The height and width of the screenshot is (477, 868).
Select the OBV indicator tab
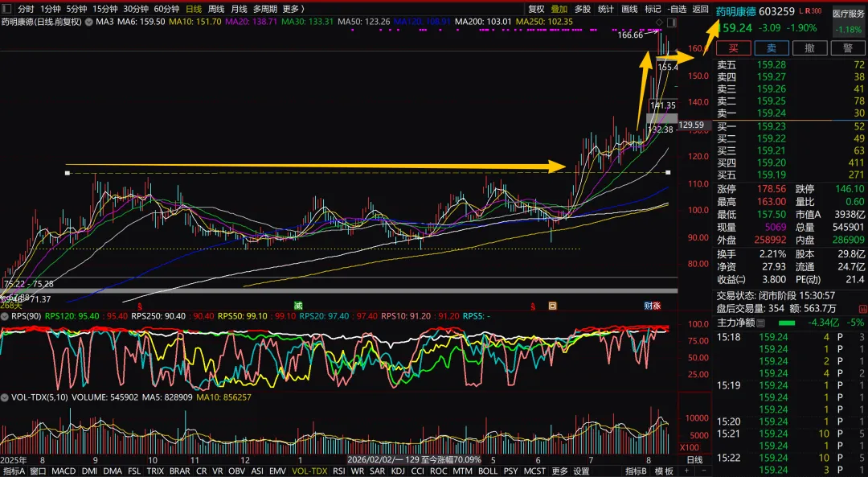(x=236, y=471)
